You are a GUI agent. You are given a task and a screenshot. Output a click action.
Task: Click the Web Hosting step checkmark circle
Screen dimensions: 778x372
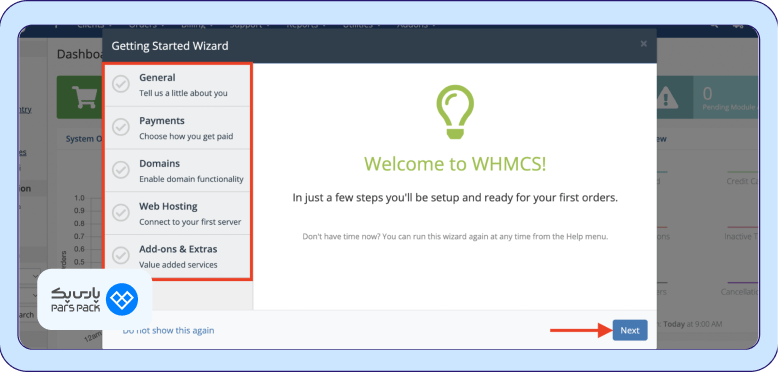pos(121,213)
